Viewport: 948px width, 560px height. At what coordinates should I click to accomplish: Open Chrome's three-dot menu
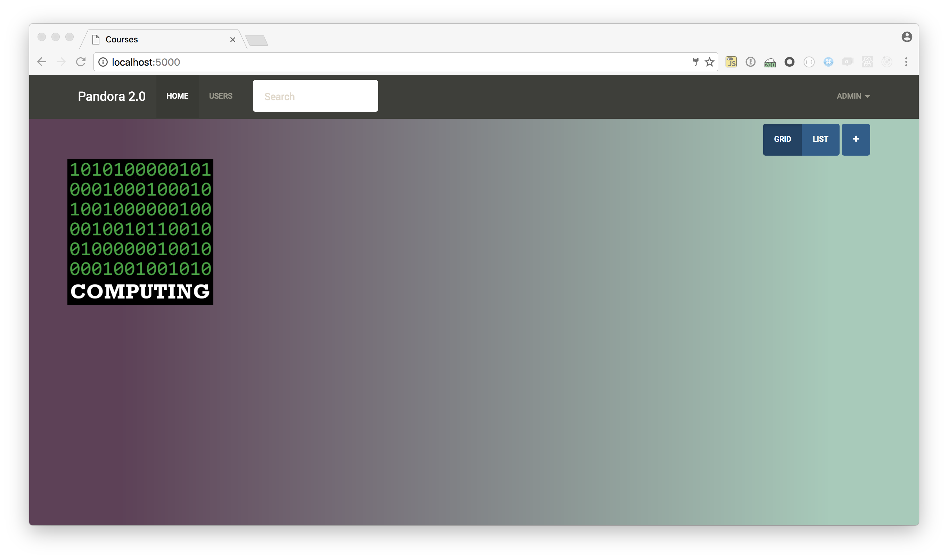[x=906, y=62]
